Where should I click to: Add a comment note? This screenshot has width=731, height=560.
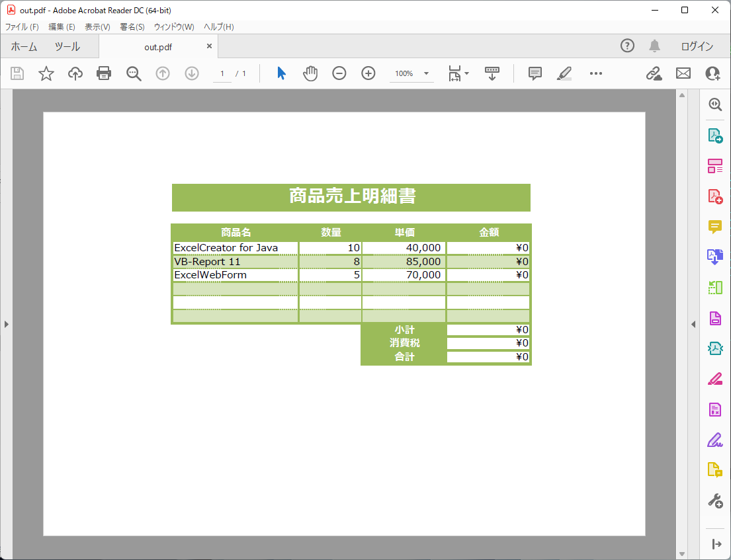(x=535, y=73)
